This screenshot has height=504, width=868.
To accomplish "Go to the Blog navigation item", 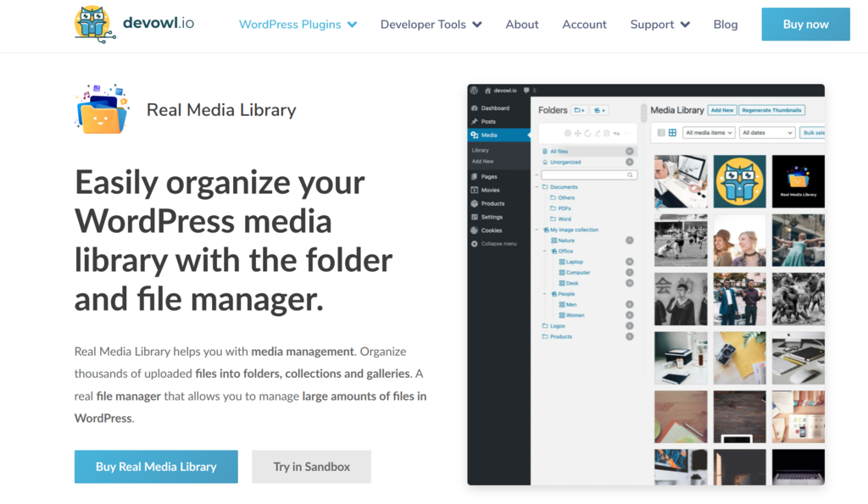I will coord(726,24).
